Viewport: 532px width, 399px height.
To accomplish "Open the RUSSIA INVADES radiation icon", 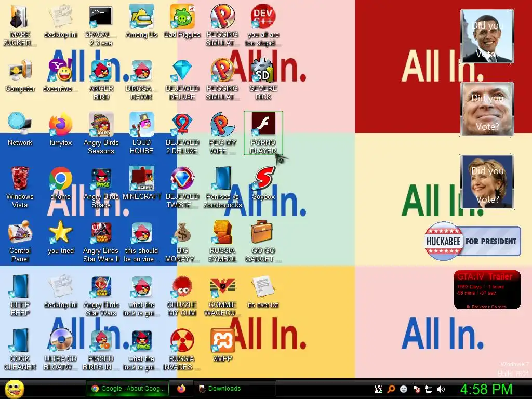I will [182, 349].
